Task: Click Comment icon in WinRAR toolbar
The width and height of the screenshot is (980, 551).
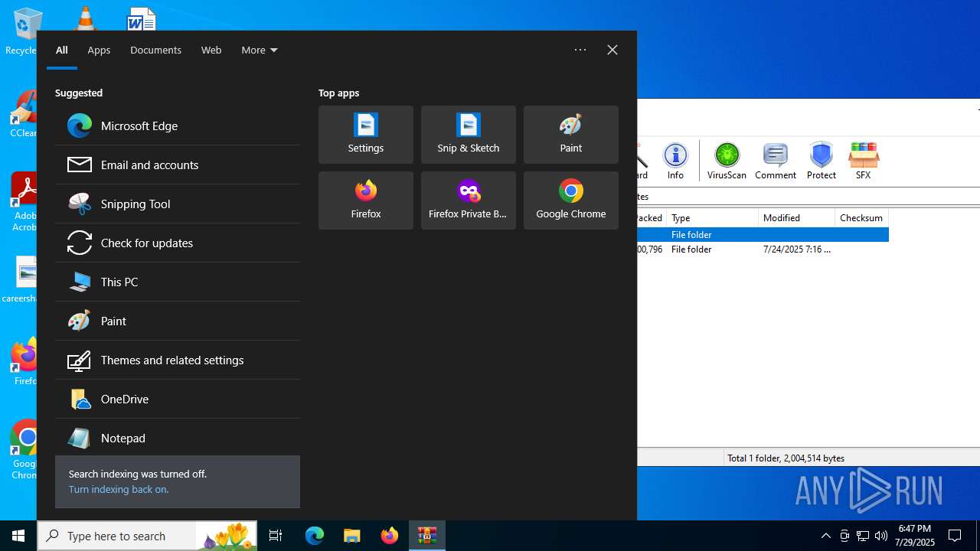Action: coord(776,161)
